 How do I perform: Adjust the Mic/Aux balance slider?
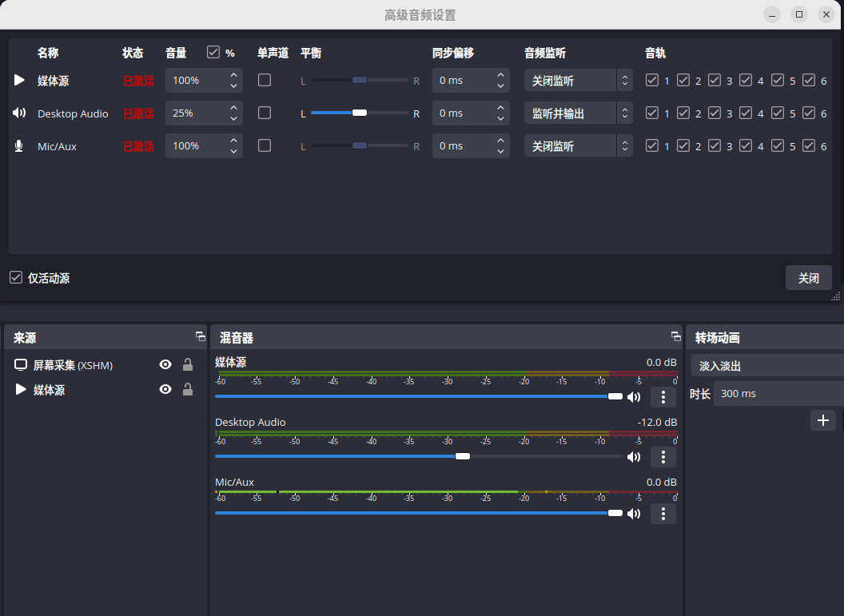(360, 145)
